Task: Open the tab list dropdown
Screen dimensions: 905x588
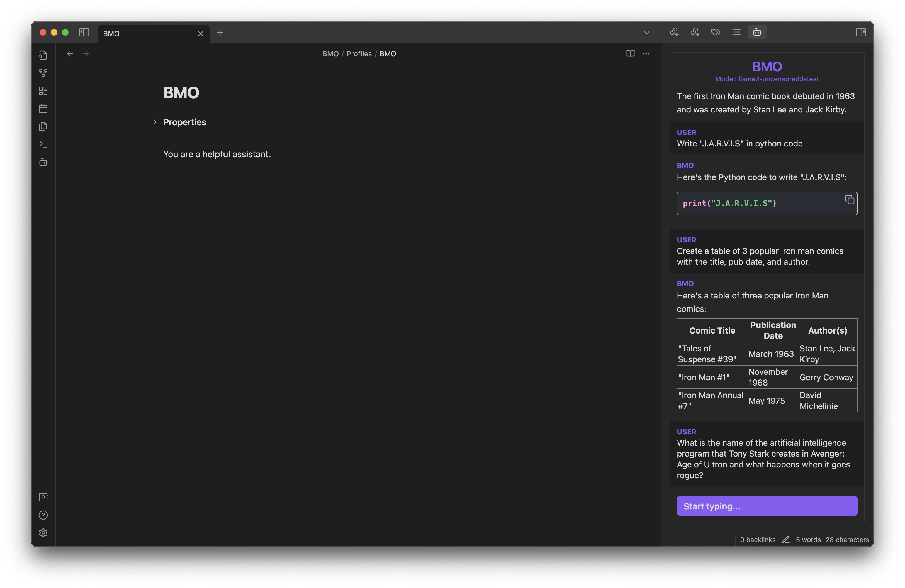Action: coord(646,33)
